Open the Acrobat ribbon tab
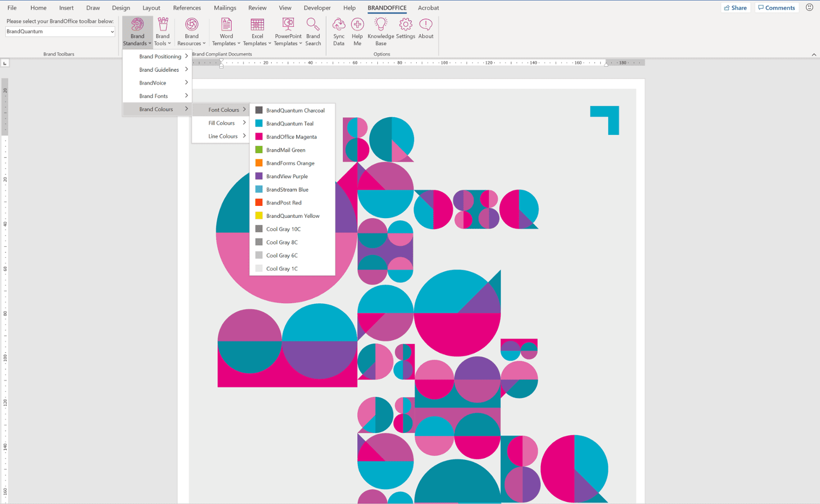 point(428,8)
